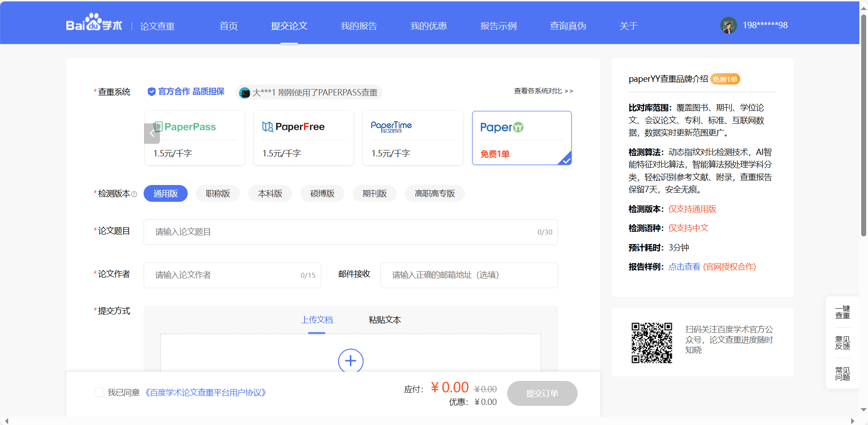Screen dimensions: 868x425
Task: Click the 大***1 user avatar in notification
Action: 244,93
